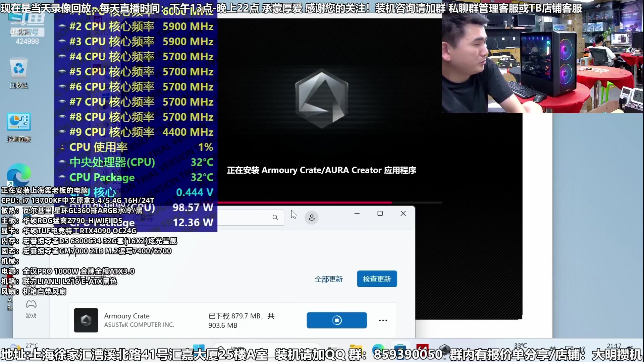Click the 检查更新 (Check updates) button
Screen dimensions: 644x362
[377, 279]
